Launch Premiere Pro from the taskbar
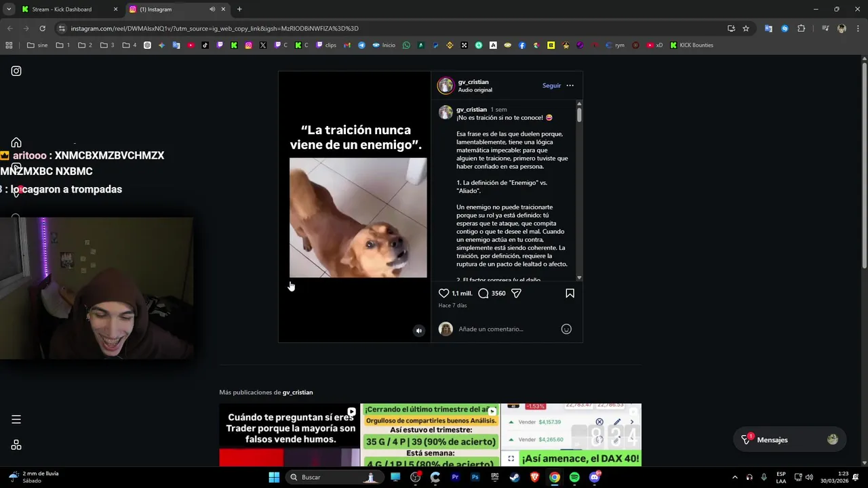 455,477
